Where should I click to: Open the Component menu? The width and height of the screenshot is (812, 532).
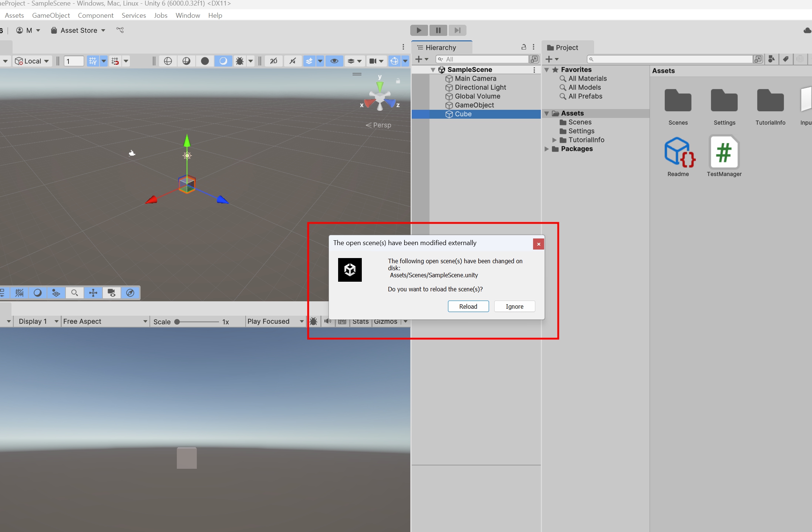click(x=96, y=15)
